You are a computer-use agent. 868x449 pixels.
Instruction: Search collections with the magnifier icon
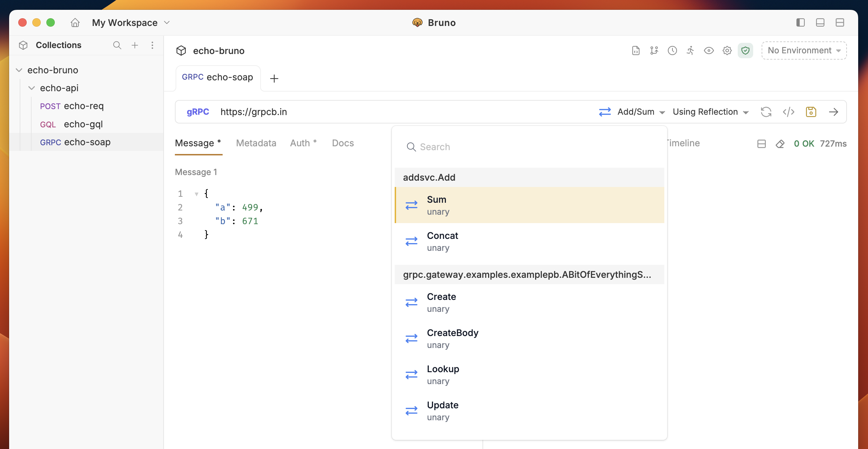pyautogui.click(x=117, y=45)
